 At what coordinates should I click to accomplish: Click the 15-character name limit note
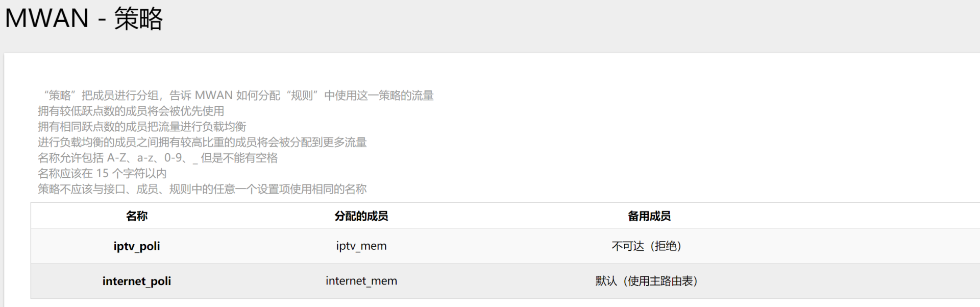pos(102,174)
